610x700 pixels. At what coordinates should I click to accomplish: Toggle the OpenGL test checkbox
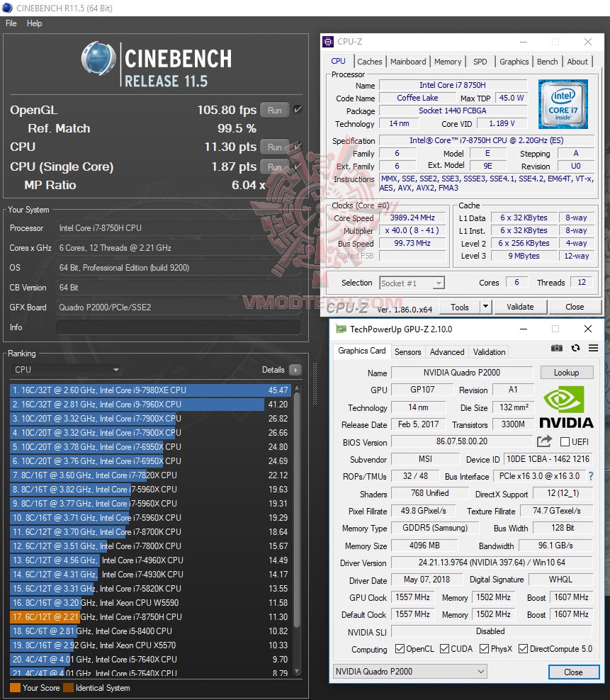pos(298,109)
